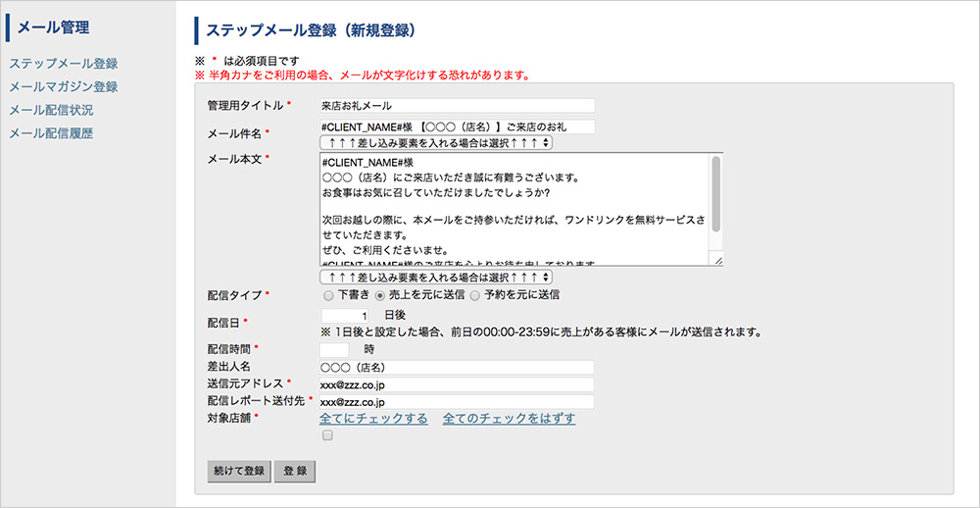Click the メール件名 text field
This screenshot has width=980, height=508.
click(x=457, y=127)
